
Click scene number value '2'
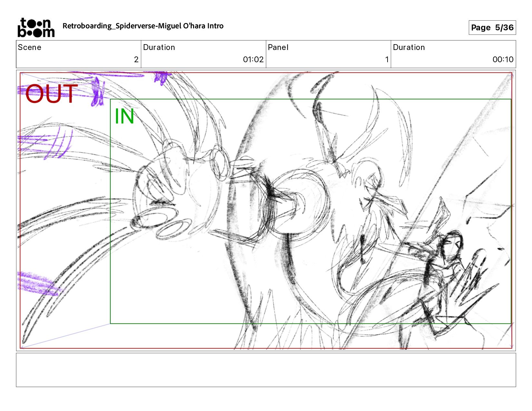[136, 60]
